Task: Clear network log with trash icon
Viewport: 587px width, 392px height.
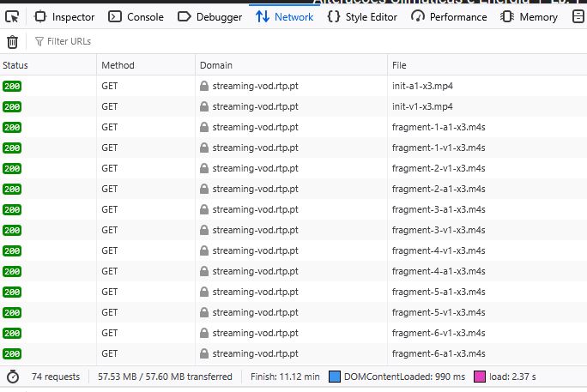Action: (12, 41)
